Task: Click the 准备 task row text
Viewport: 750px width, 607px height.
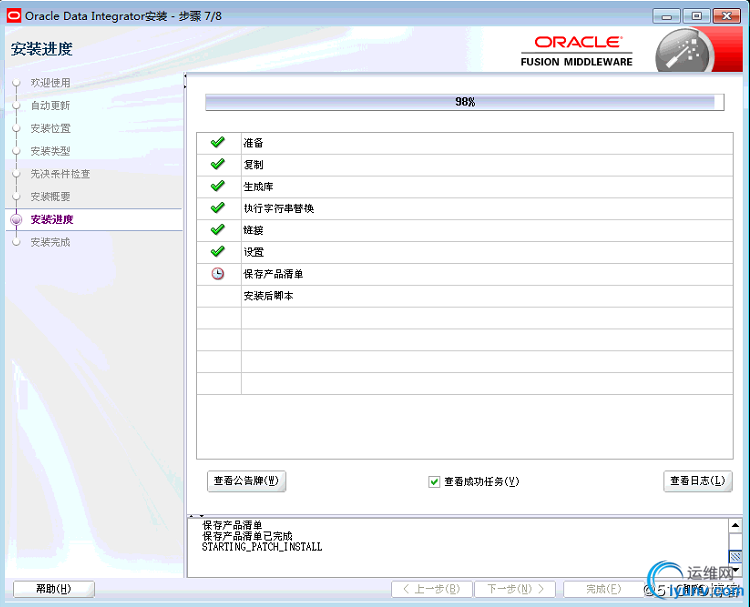Action: click(253, 143)
